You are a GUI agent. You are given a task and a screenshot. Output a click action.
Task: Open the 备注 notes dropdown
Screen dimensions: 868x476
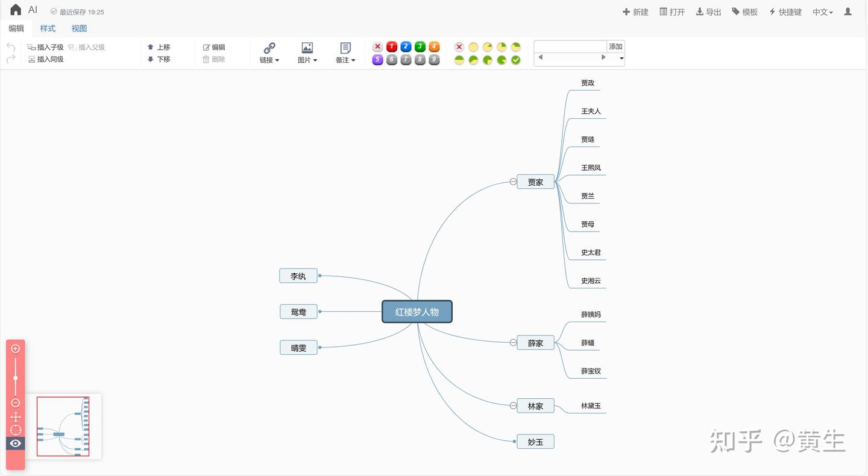pos(345,53)
